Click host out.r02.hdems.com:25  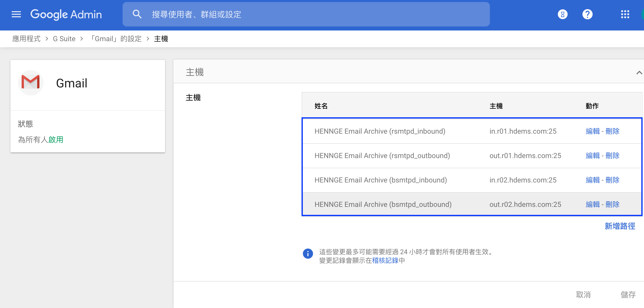coord(525,204)
